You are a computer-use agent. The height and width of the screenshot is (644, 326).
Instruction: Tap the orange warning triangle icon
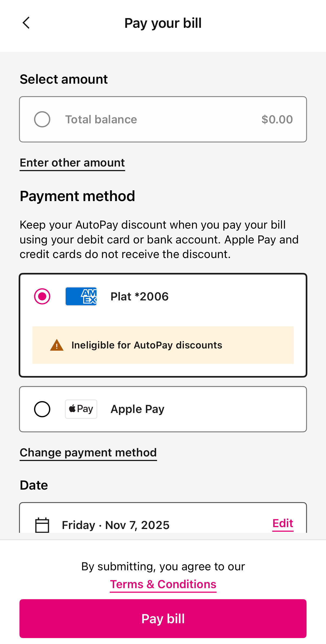57,345
